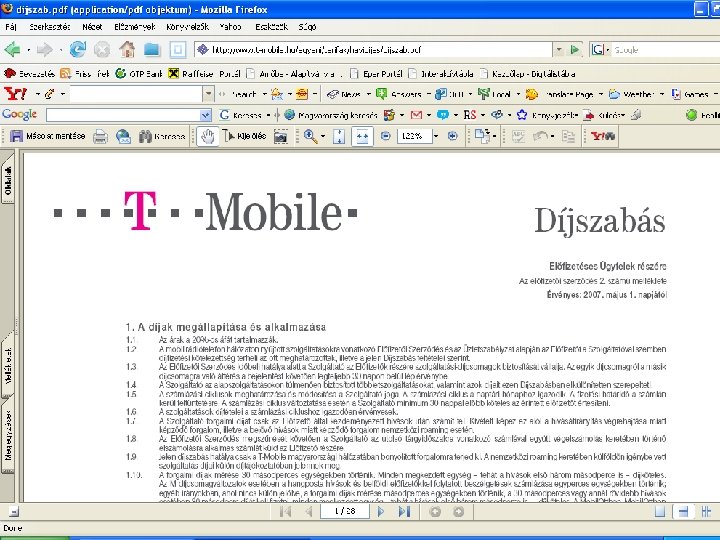Viewport: 720px width, 540px height.
Task: Open Eper Portál bookmark
Action: click(x=376, y=73)
